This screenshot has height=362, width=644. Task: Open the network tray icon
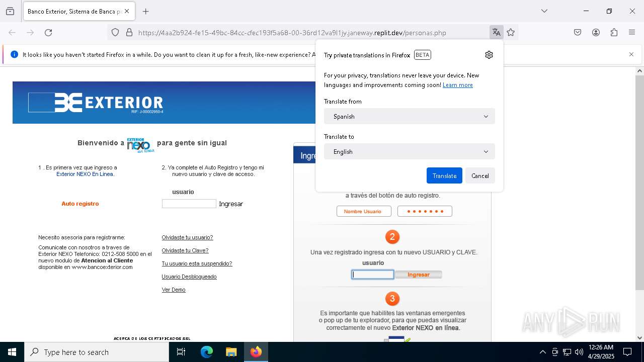[x=567, y=352]
